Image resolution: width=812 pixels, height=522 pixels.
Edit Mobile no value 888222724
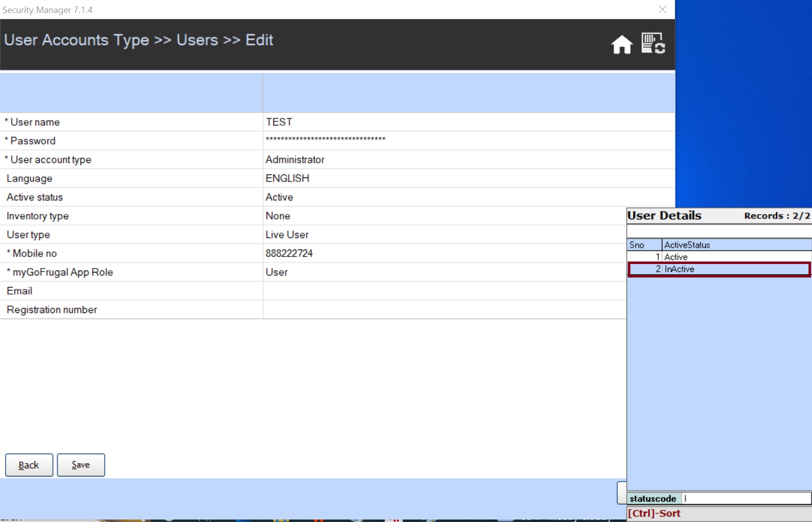[445, 253]
